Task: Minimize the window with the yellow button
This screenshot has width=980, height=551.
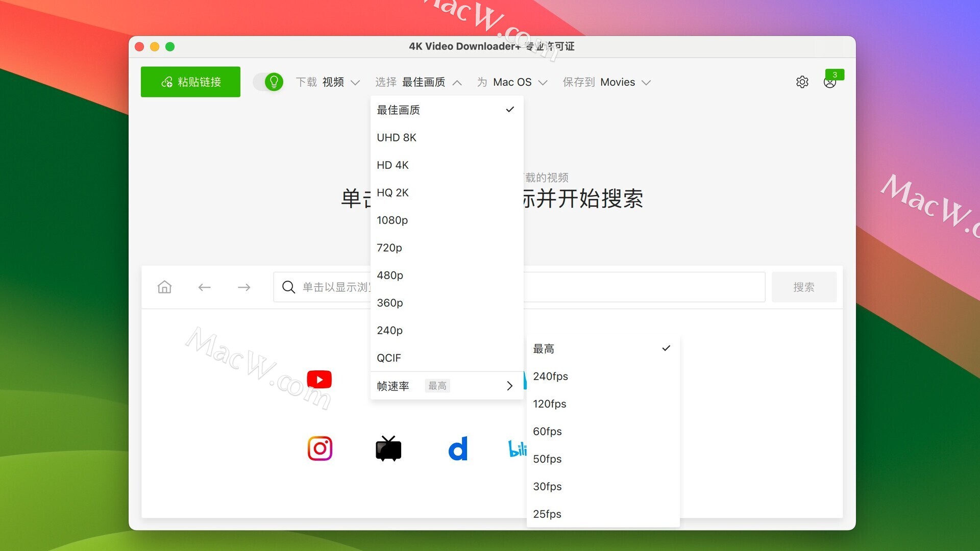Action: click(155, 46)
